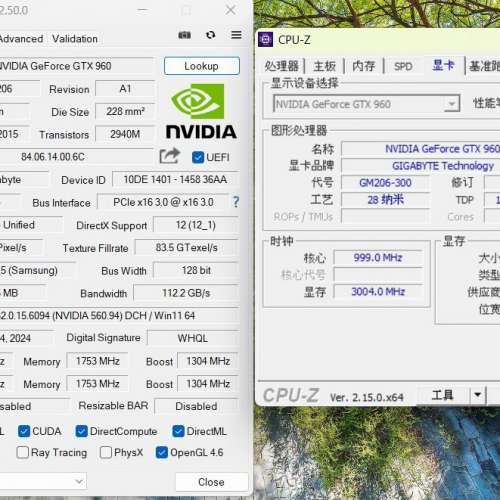Click the Revision A1 value
500x500 pixels.
125,89
